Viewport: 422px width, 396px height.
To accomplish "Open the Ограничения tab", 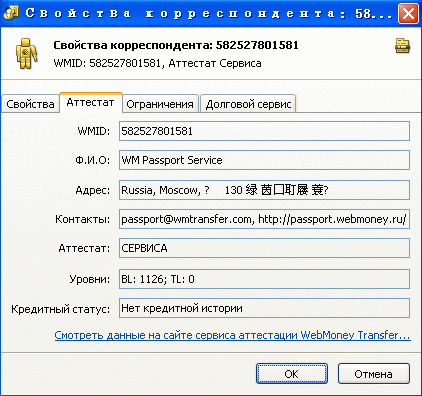I will (160, 104).
